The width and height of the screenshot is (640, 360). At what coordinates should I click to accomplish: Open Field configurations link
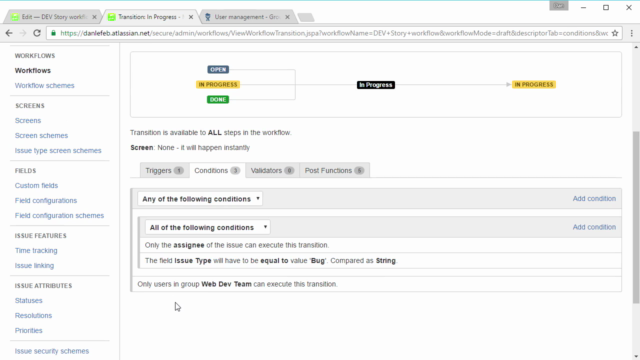[46, 201]
